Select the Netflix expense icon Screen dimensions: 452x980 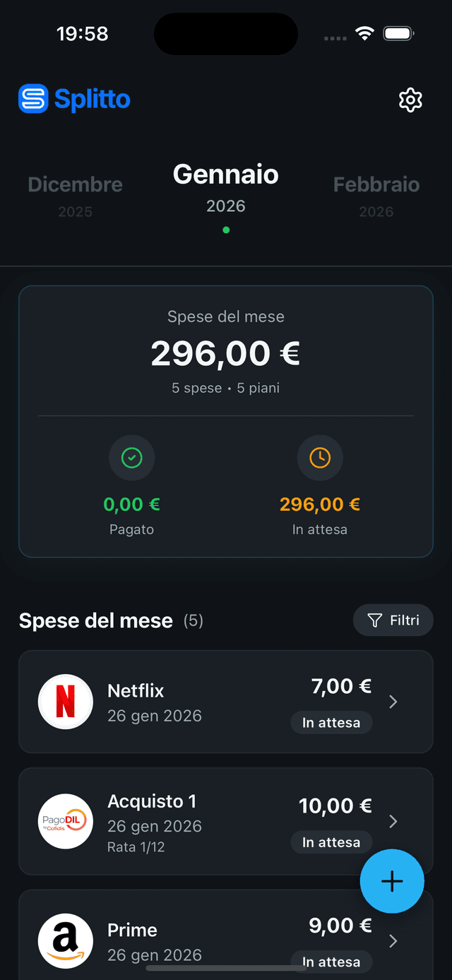coord(65,702)
